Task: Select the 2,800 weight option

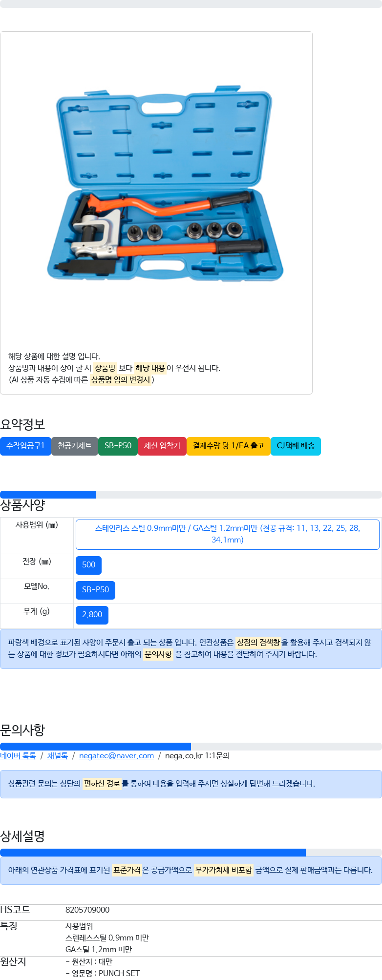Action: click(92, 615)
